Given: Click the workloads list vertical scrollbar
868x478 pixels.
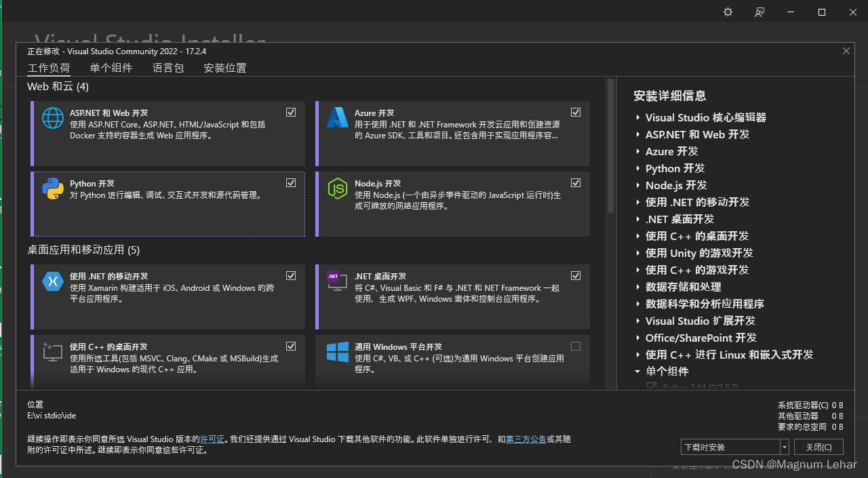Looking at the screenshot, I should click(610, 146).
